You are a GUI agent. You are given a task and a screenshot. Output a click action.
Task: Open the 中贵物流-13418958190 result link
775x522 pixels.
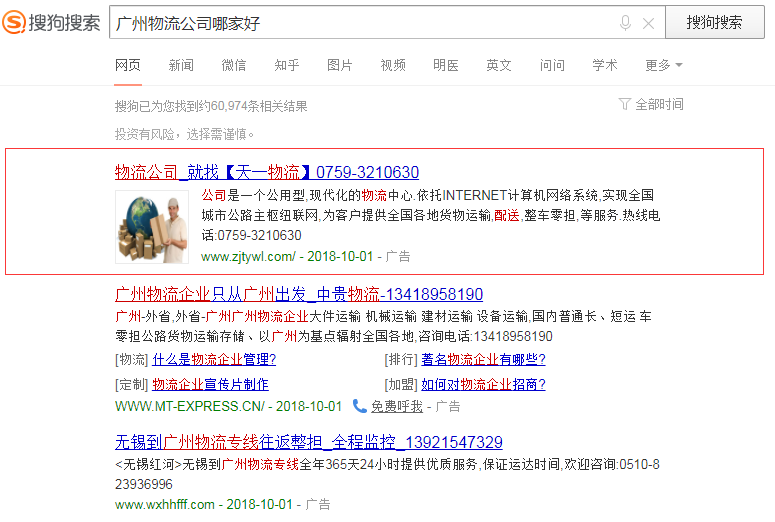[x=299, y=294]
